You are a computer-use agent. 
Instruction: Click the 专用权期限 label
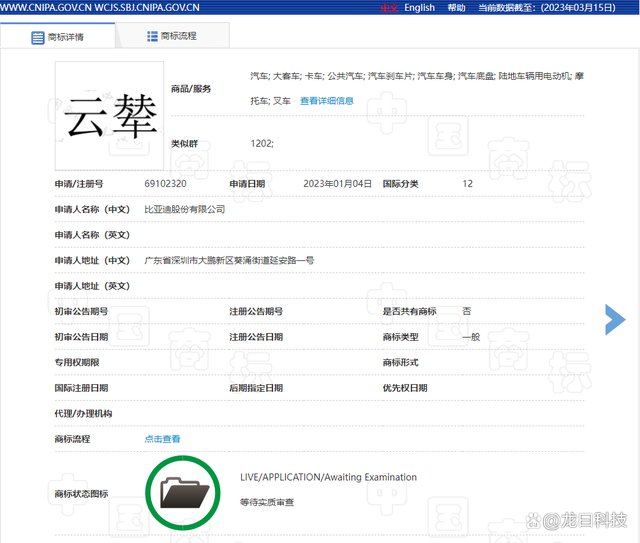pos(77,363)
